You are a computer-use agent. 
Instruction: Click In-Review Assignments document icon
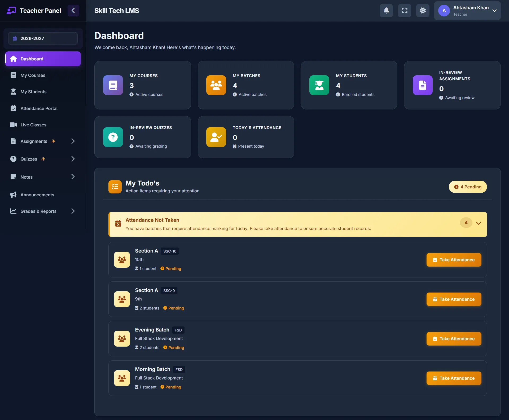423,85
